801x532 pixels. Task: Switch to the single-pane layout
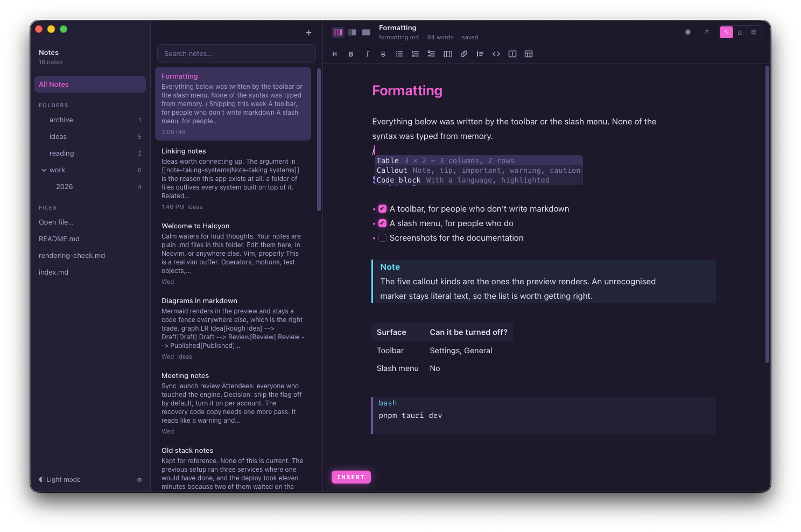coord(366,32)
